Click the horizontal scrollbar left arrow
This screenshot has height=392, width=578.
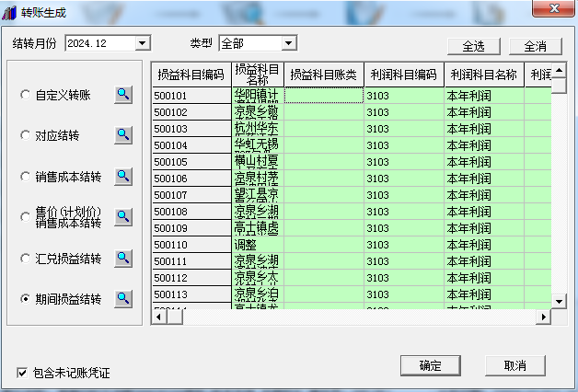pyautogui.click(x=159, y=317)
